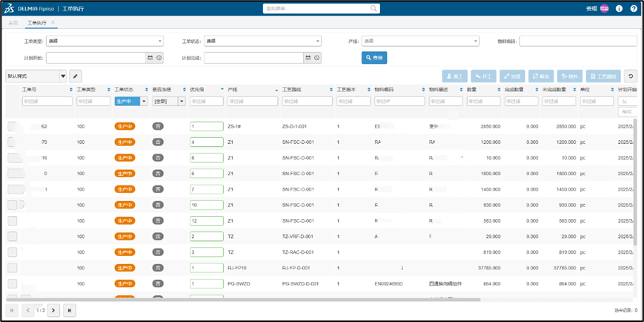Focus the 工艺路线 column filter box
The image size is (644, 322).
click(307, 101)
